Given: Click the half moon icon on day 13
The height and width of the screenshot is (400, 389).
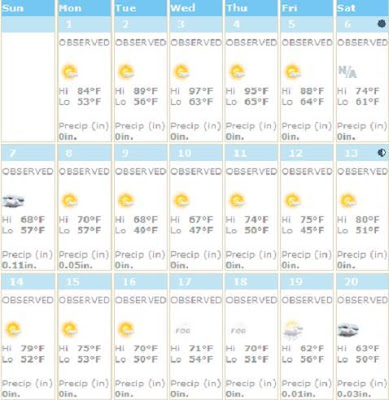Looking at the screenshot, I should 382,153.
